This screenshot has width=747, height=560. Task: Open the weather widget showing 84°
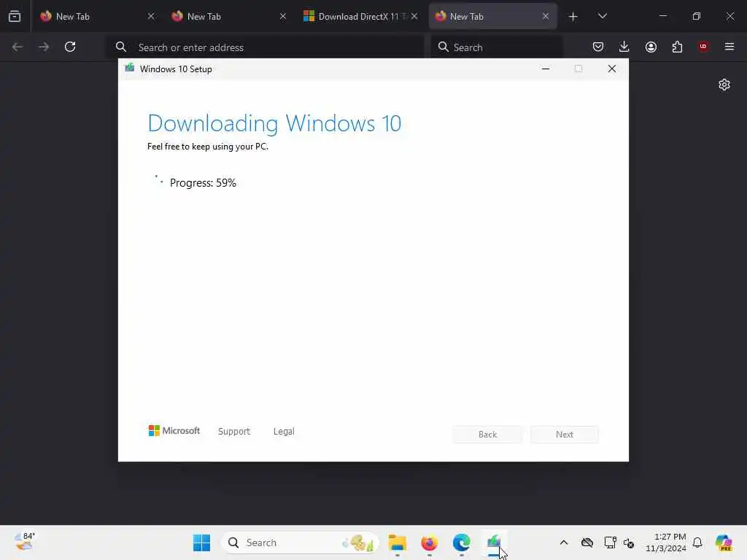pyautogui.click(x=24, y=542)
